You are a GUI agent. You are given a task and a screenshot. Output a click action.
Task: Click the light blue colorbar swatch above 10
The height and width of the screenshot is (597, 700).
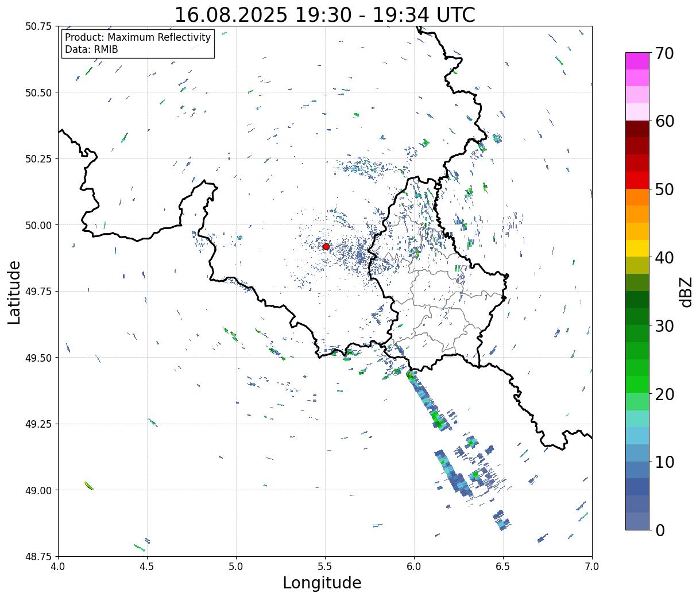[637, 453]
